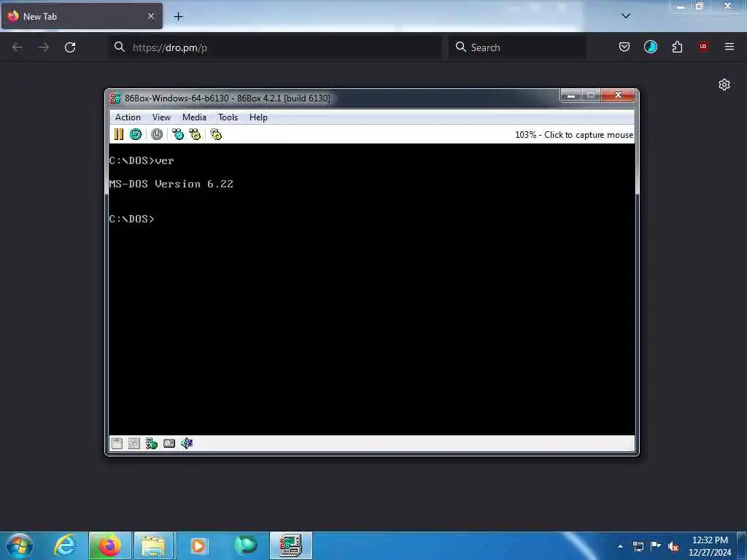747x560 pixels.
Task: Open New Tab personalize gear icon
Action: (724, 85)
